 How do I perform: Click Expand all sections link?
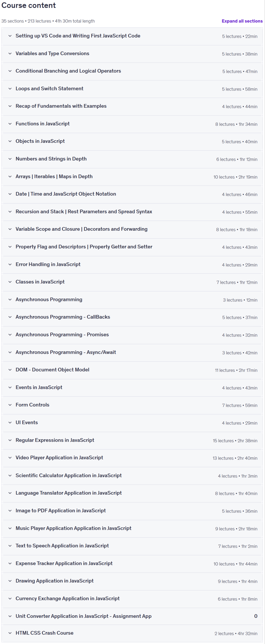click(x=242, y=21)
